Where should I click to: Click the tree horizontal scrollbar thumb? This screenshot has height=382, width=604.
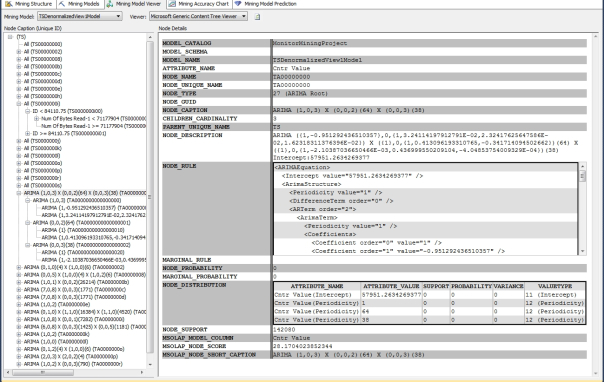[x=43, y=372]
